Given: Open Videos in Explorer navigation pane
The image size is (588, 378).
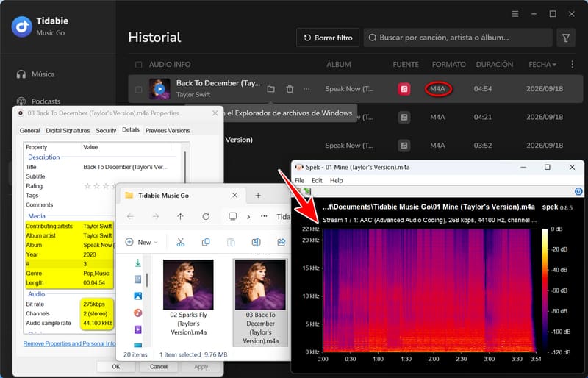Looking at the screenshot, I should [137, 329].
